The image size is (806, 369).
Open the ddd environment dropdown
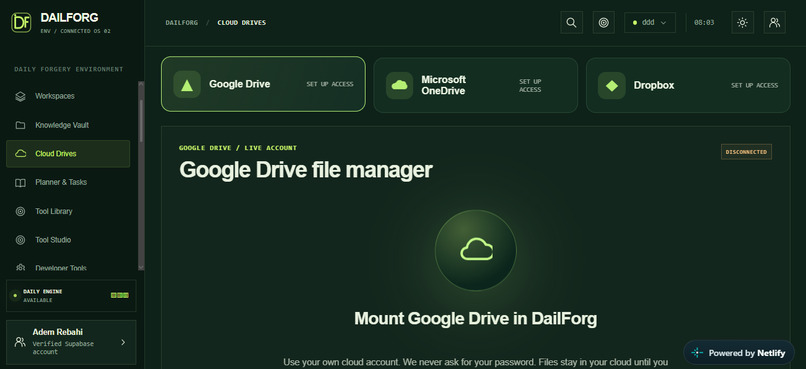tap(650, 23)
